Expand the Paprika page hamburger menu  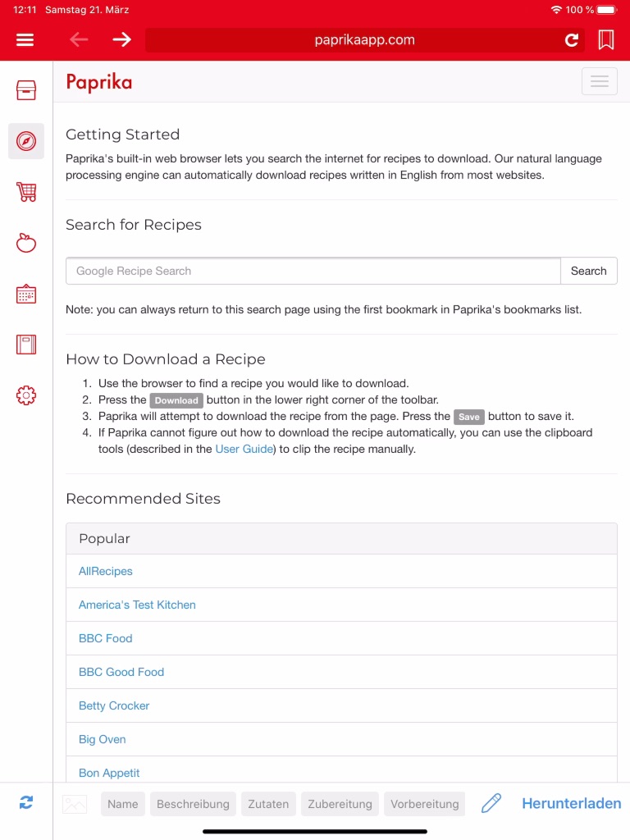tap(599, 81)
